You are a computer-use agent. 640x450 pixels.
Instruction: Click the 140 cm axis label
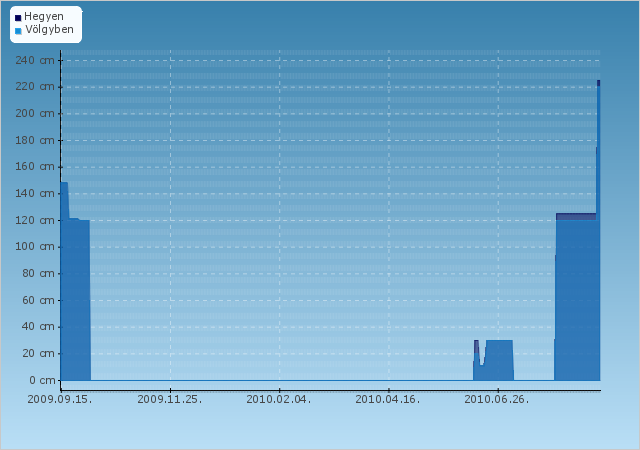(x=35, y=194)
